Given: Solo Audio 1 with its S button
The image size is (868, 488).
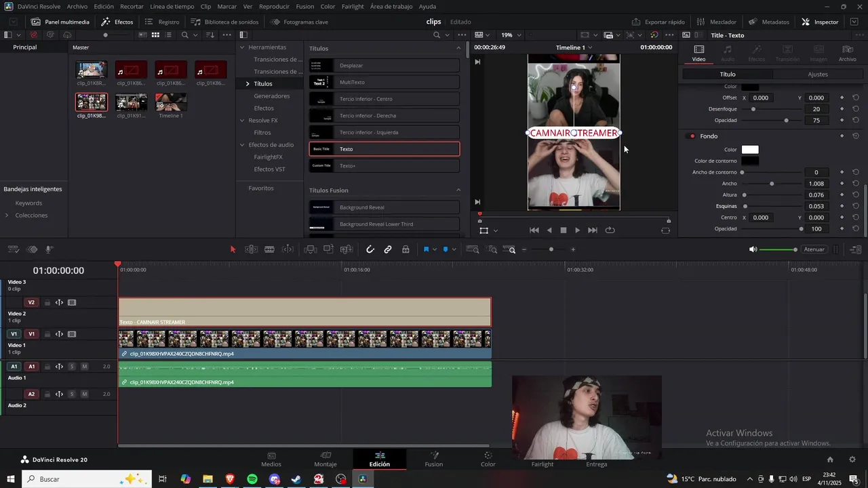Looking at the screenshot, I should 72,367.
